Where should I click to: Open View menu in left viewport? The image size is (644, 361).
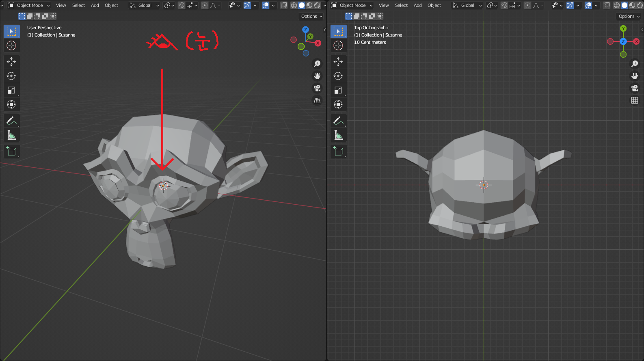(x=61, y=5)
